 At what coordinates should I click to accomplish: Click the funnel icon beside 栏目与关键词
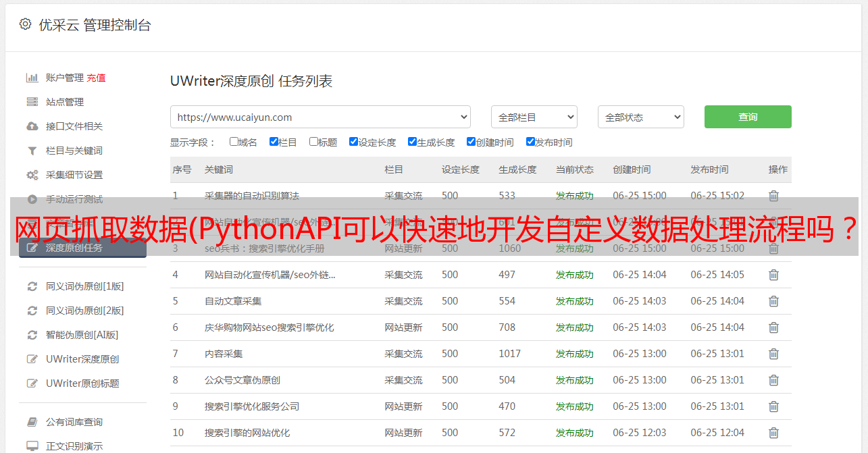click(x=32, y=151)
